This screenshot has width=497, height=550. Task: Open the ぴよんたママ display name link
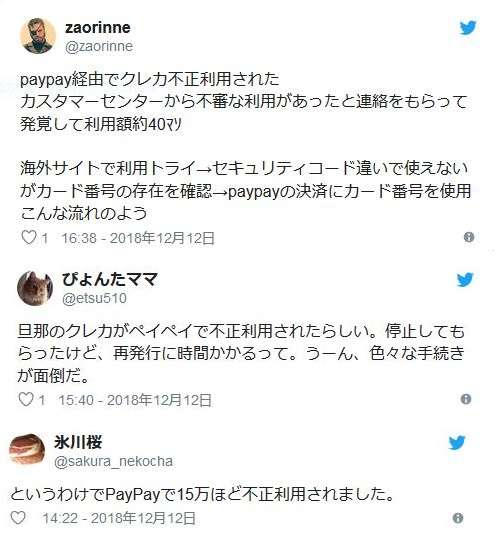pos(109,280)
